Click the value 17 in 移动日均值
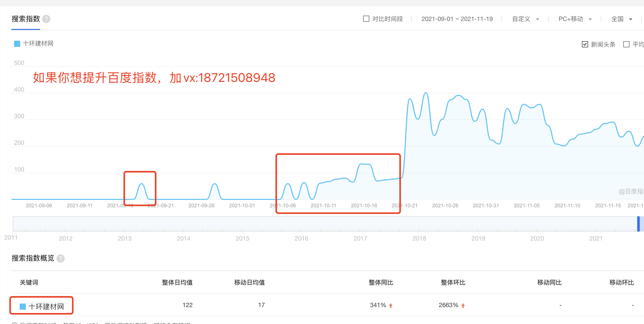Screen dimensions: 644x324 tap(261, 305)
